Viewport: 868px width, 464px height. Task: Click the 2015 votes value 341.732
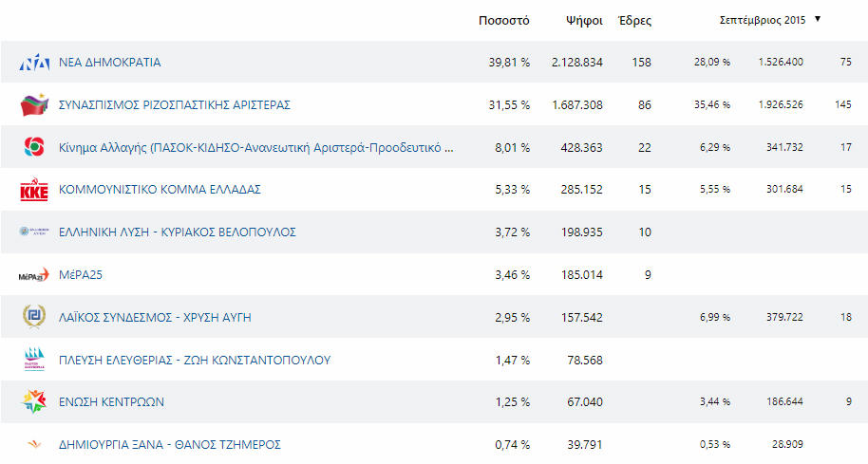pos(784,147)
